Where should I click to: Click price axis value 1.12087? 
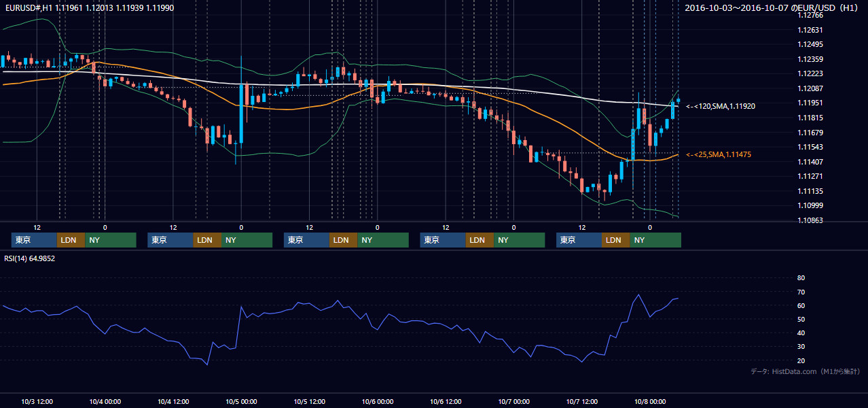810,88
